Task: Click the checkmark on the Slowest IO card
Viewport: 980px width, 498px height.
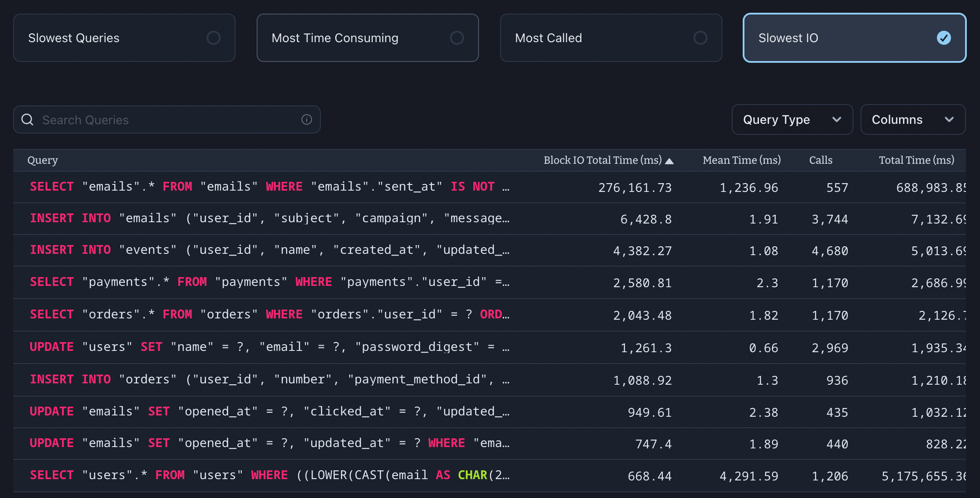Action: [x=944, y=38]
